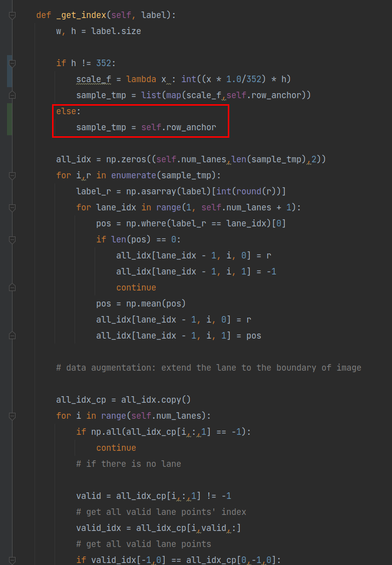Click 'valid = all_idx_cp[i,:,1] != -1' line
The width and height of the screenshot is (392, 565).
[x=154, y=496]
